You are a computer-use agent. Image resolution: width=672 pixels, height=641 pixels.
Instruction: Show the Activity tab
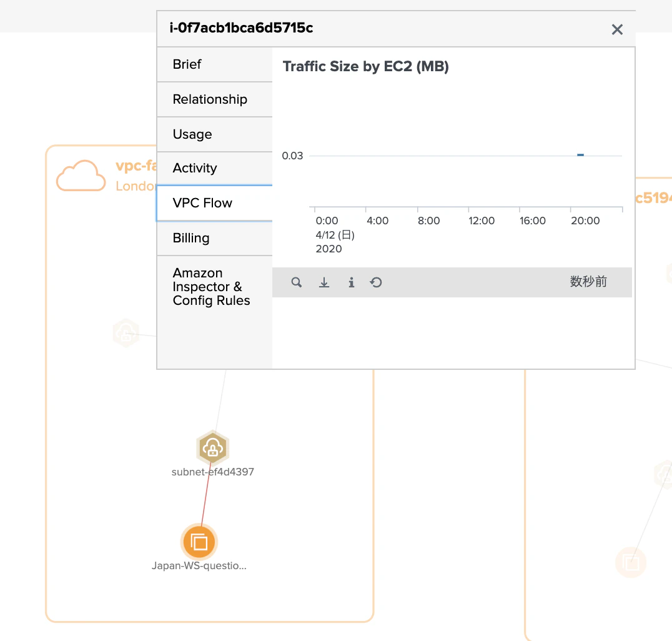215,168
